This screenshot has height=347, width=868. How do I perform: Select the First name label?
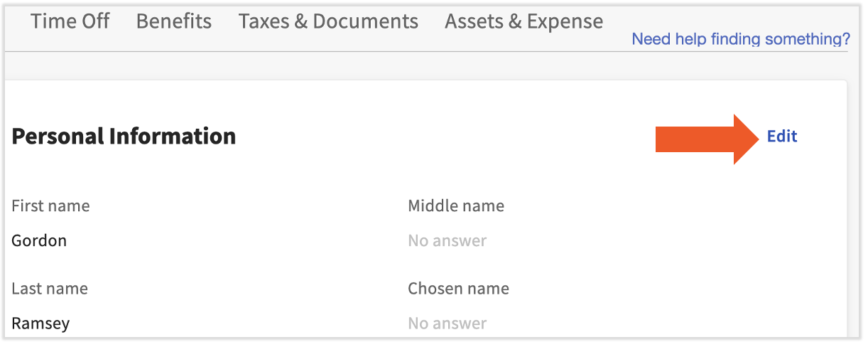point(50,206)
